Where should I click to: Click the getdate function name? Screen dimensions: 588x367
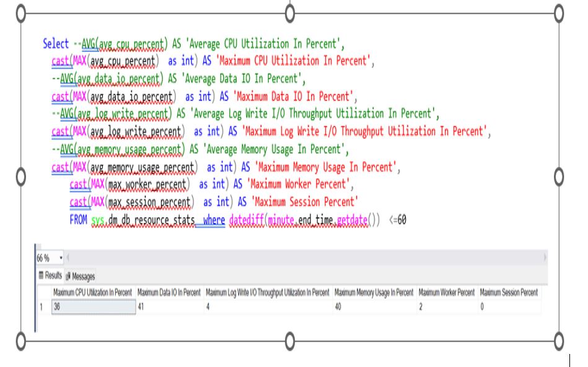352,220
